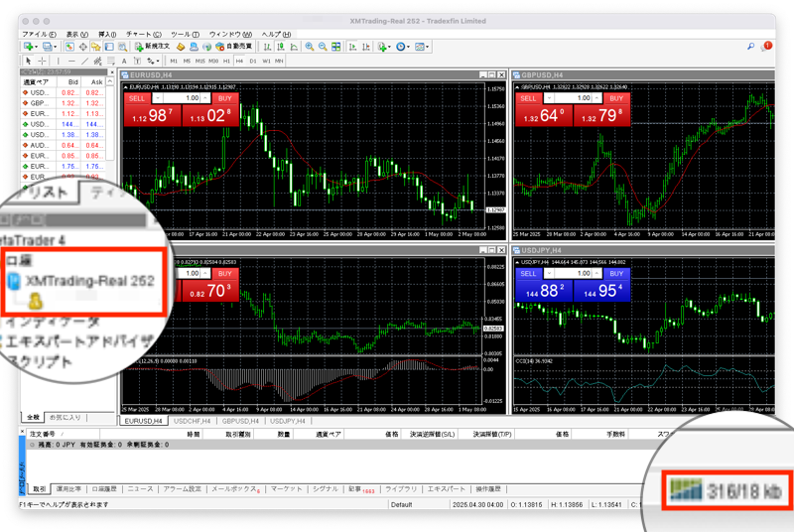This screenshot has height=532, width=794.
Task: Select the H1 timeframe
Action: 226,61
